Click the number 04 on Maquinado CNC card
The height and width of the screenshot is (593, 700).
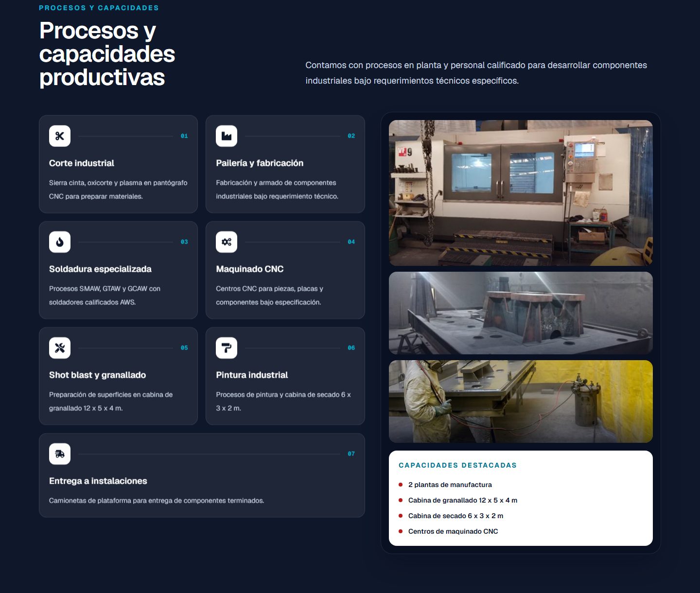351,242
